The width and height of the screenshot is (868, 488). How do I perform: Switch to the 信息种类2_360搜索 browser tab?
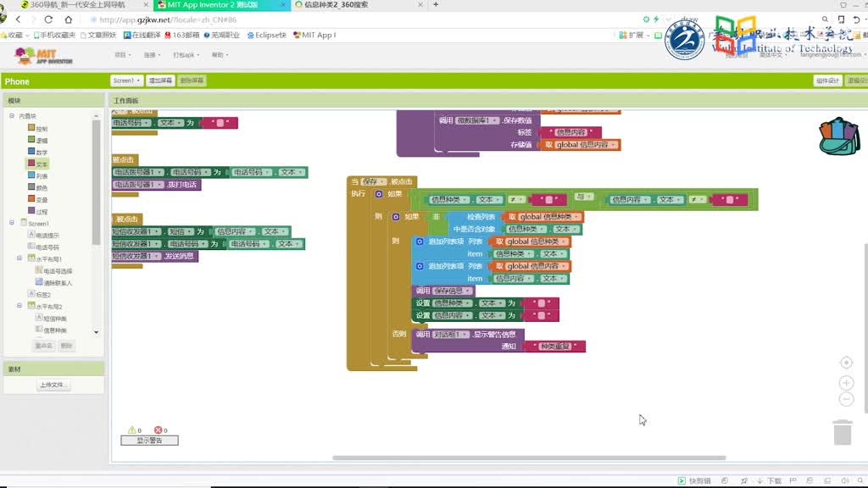point(359,4)
